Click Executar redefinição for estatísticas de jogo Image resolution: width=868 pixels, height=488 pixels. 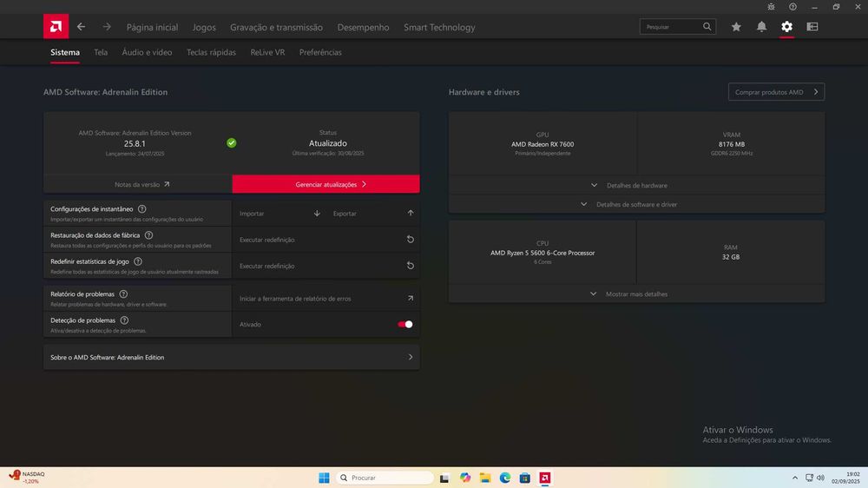pos(326,266)
